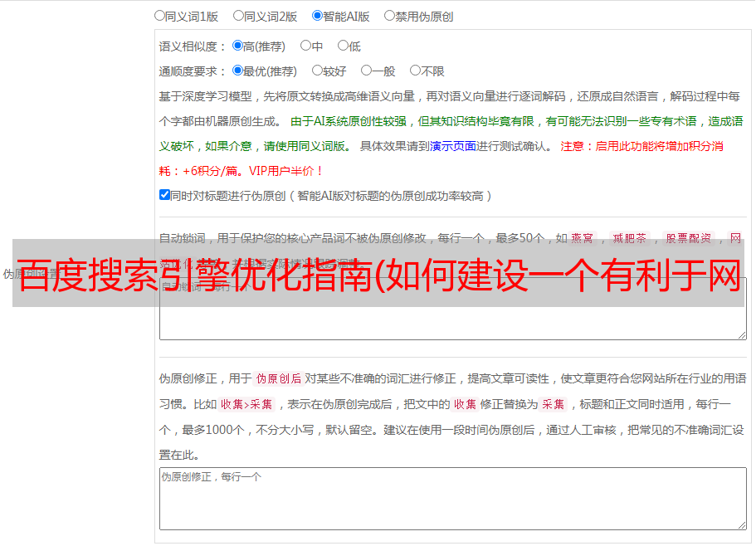The image size is (756, 546).
Task: Set 通顺度要求 to 不限
Action: (x=415, y=71)
